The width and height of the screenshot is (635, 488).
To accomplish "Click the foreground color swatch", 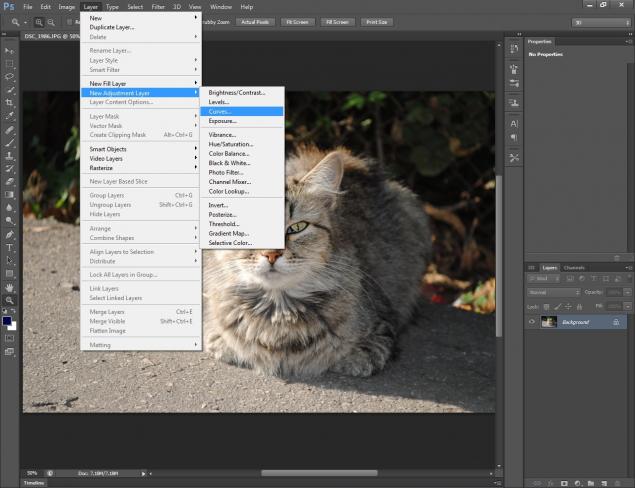I will [x=7, y=320].
